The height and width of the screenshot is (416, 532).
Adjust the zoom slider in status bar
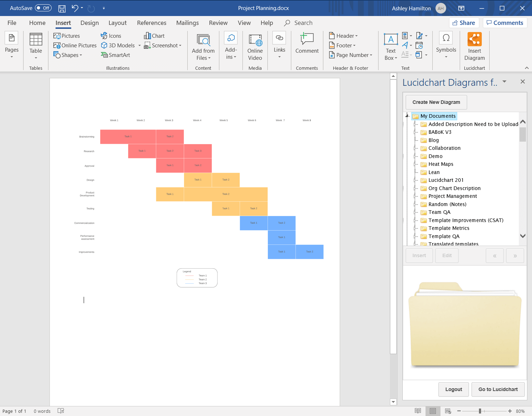[x=480, y=411]
